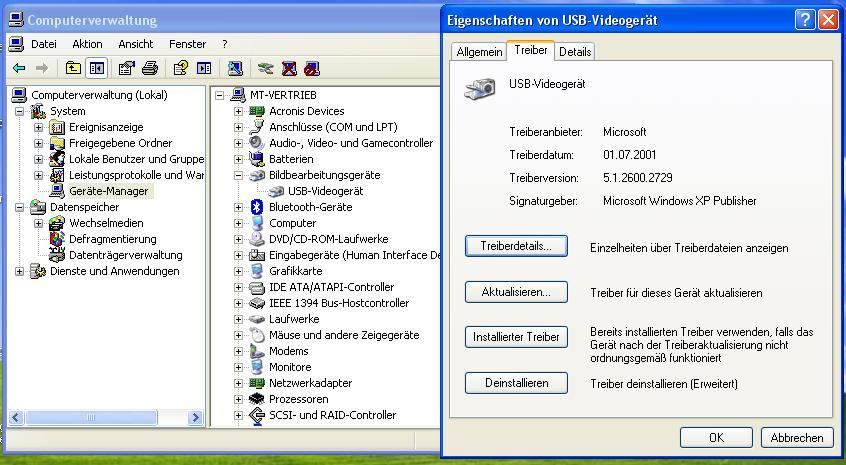846x465 pixels.
Task: Collapse the System node in left tree
Action: coord(19,111)
